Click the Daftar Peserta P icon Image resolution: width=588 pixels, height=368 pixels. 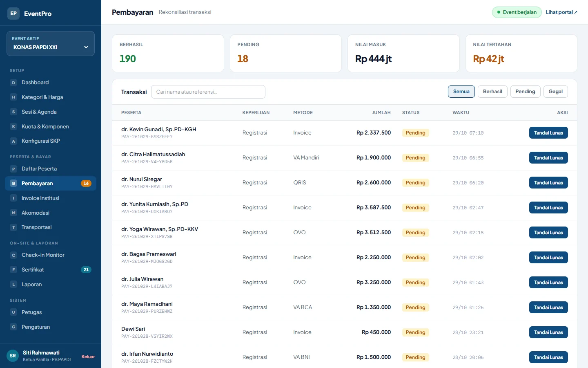click(x=13, y=169)
